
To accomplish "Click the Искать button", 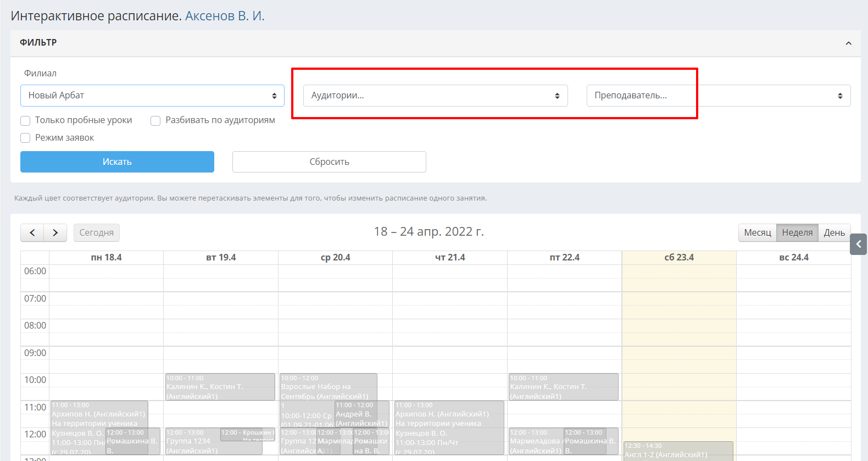I will [x=117, y=162].
